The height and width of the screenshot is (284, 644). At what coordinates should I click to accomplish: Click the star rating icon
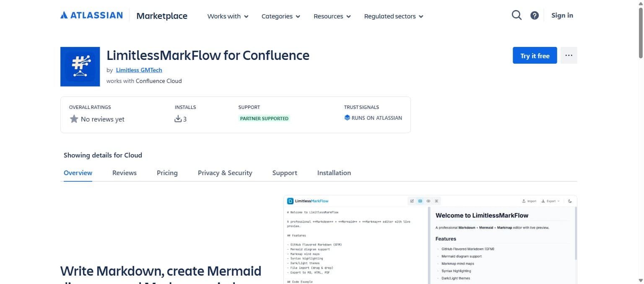(74, 119)
